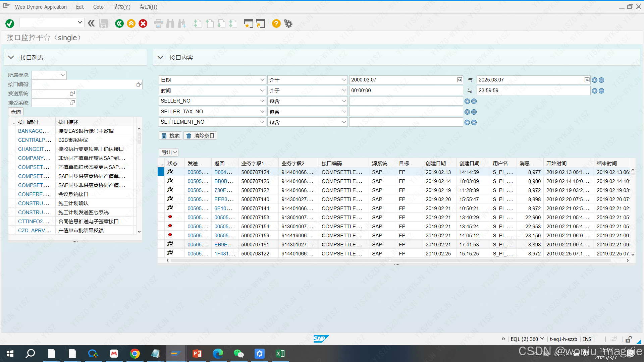Open the 导出 export dropdown
The height and width of the screenshot is (362, 644).
pyautogui.click(x=169, y=153)
